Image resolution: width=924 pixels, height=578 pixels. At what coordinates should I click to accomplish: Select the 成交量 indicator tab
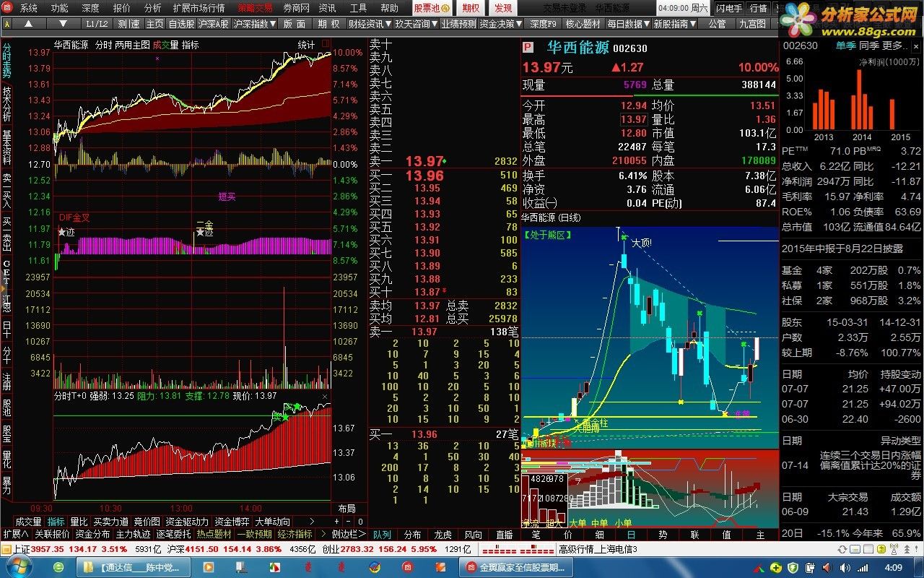point(29,522)
